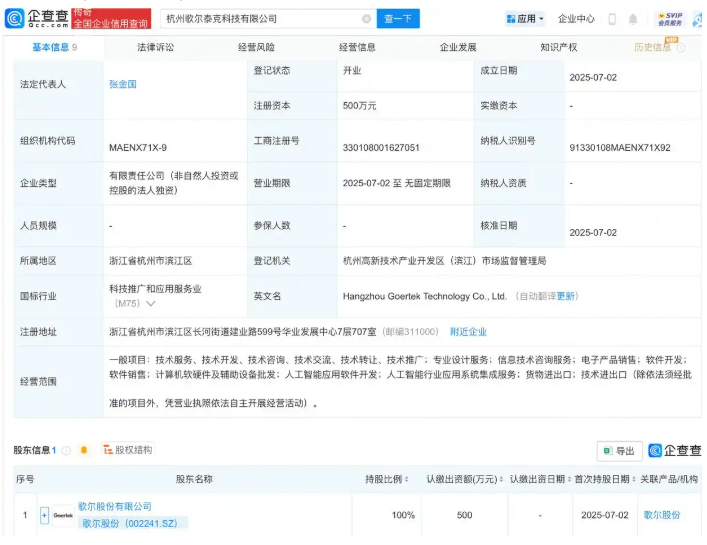The width and height of the screenshot is (707, 545).
Task: Switch to 法律诉讼 tab
Action: [156, 47]
